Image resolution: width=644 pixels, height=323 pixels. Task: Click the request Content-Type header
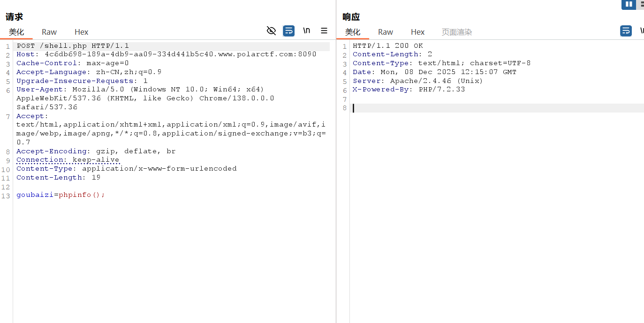(127, 169)
